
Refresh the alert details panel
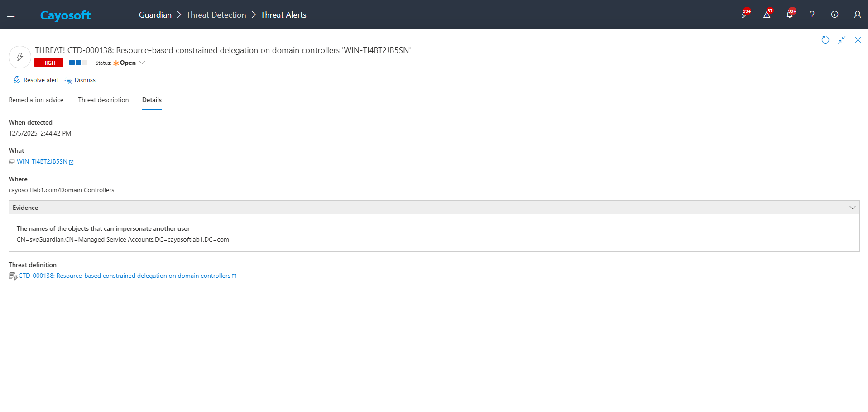click(x=825, y=40)
